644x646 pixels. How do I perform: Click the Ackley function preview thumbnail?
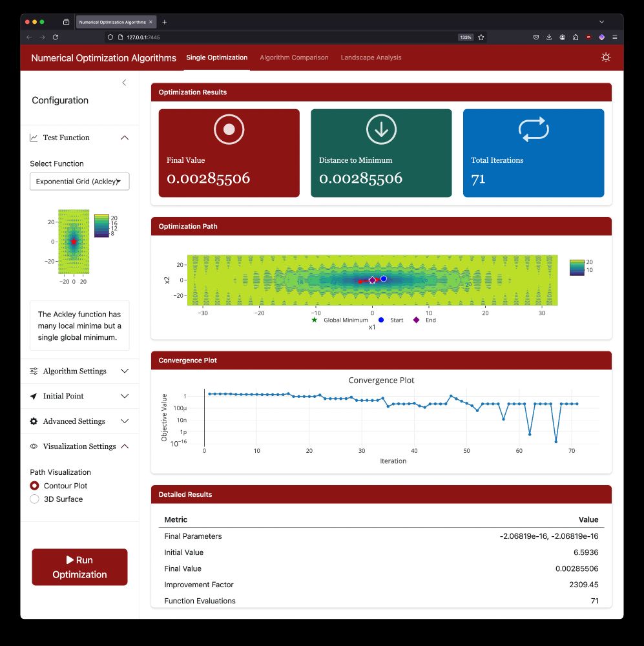tap(74, 242)
